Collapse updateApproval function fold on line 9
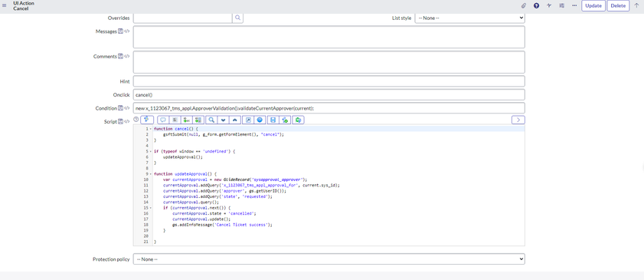The width and height of the screenshot is (644, 280). tap(151, 174)
